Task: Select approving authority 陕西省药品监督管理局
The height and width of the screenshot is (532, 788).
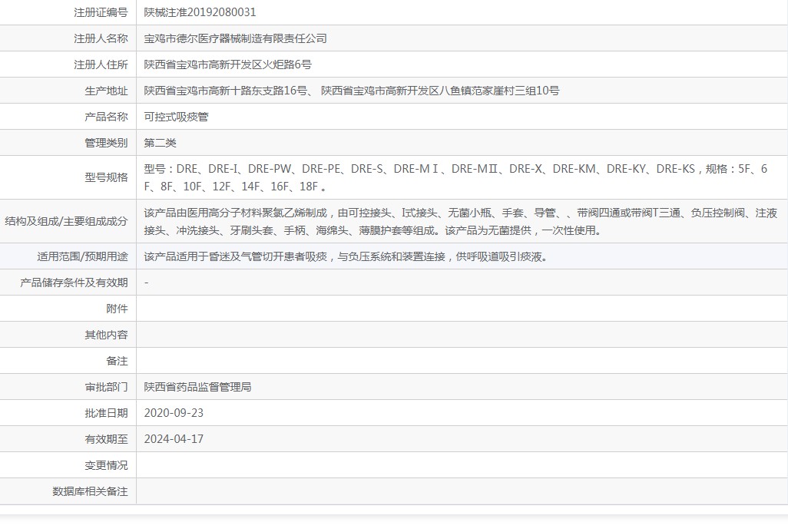Action: click(197, 387)
